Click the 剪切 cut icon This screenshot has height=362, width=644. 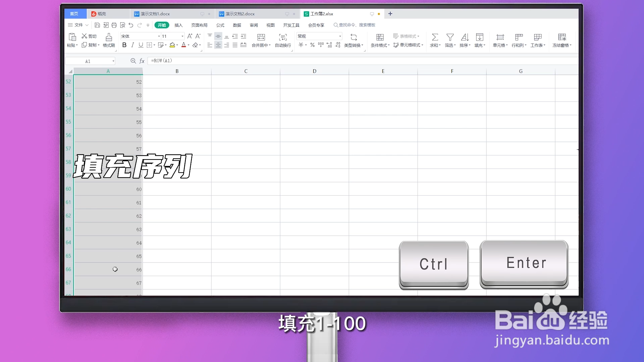89,36
